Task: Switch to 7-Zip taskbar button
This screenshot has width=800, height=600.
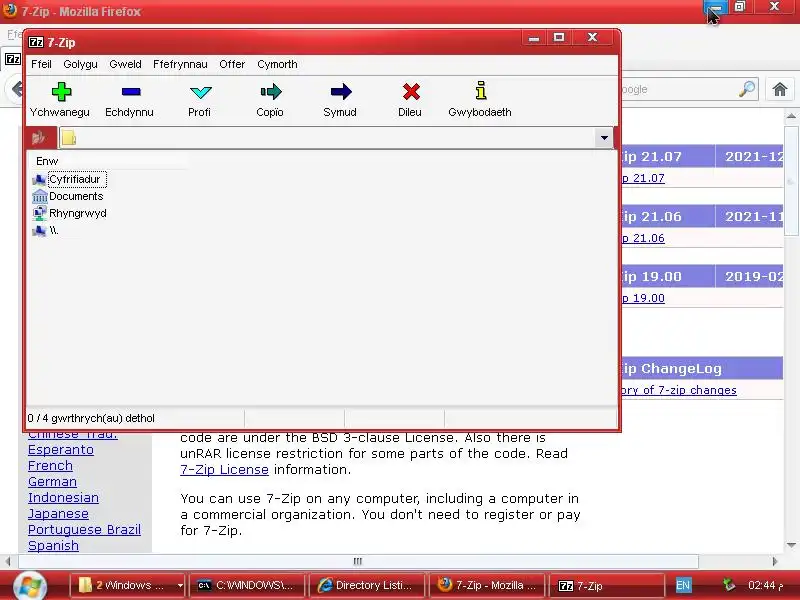Action: (606, 585)
